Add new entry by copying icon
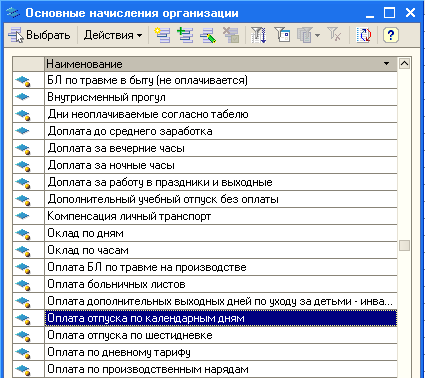The image size is (425, 378). pyautogui.click(x=185, y=35)
